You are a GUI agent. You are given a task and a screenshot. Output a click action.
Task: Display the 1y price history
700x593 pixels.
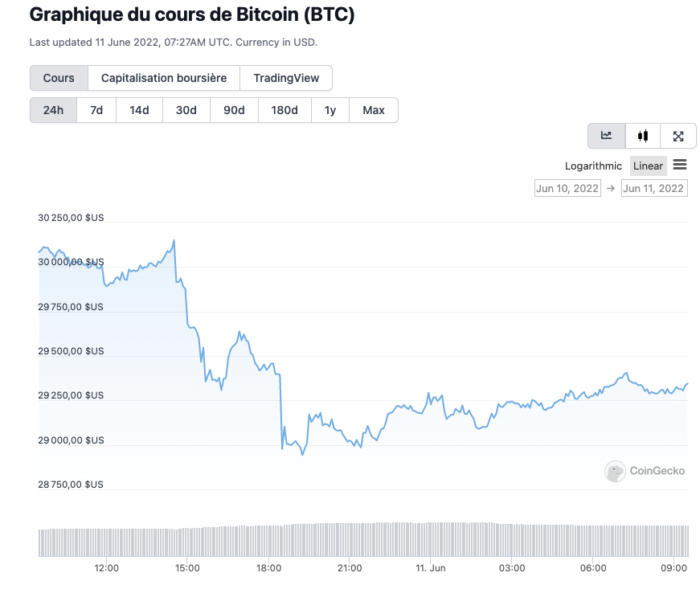coord(330,110)
